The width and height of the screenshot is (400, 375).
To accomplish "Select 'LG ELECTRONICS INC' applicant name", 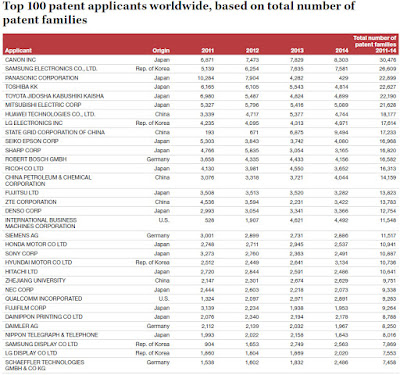I will coord(34,123).
